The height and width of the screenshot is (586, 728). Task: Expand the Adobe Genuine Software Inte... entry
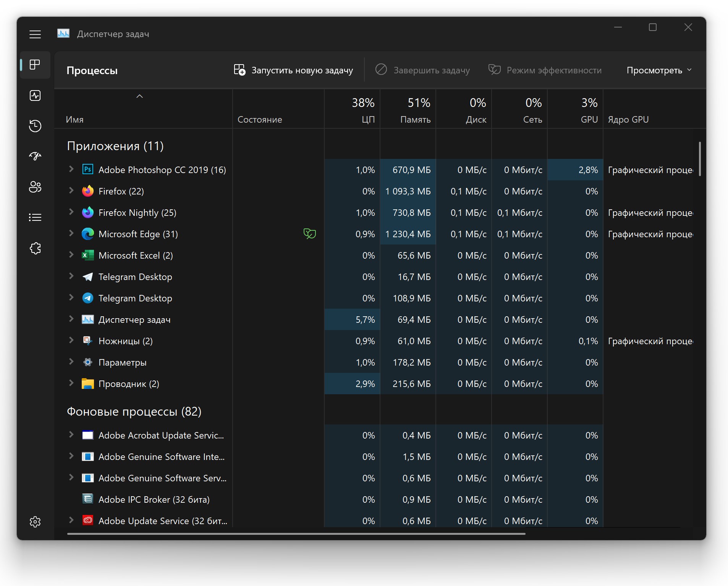(x=71, y=456)
